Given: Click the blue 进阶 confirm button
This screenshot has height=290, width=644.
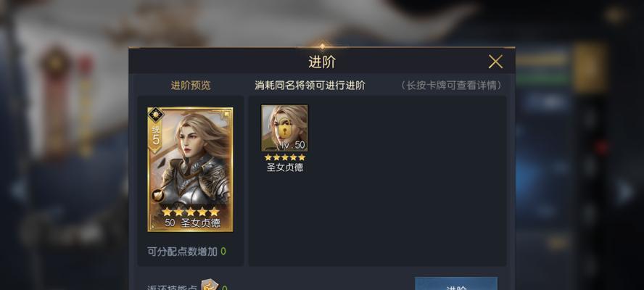Looking at the screenshot, I should (x=456, y=283).
